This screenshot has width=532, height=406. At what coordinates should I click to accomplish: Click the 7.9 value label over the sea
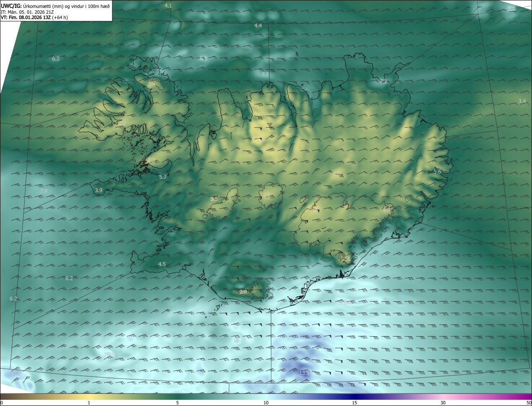tap(44, 191)
